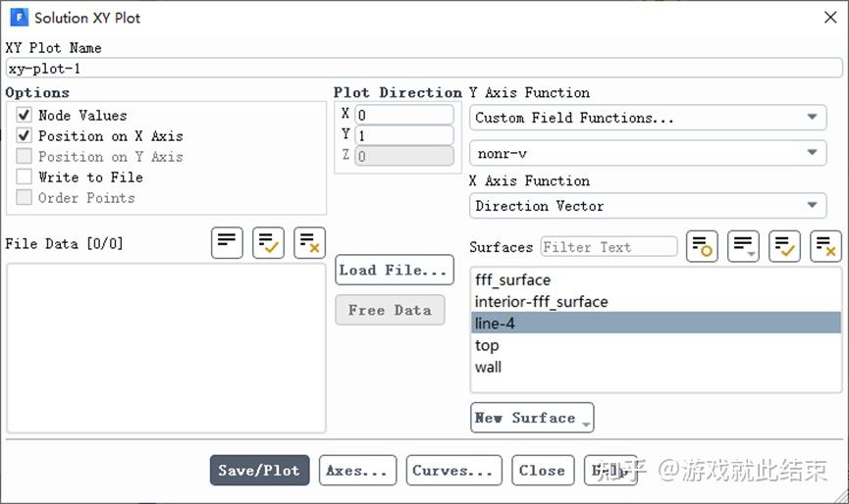Screen dimensions: 849x504
Task: Expand the nonr-v function dropdown
Action: pyautogui.click(x=648, y=153)
